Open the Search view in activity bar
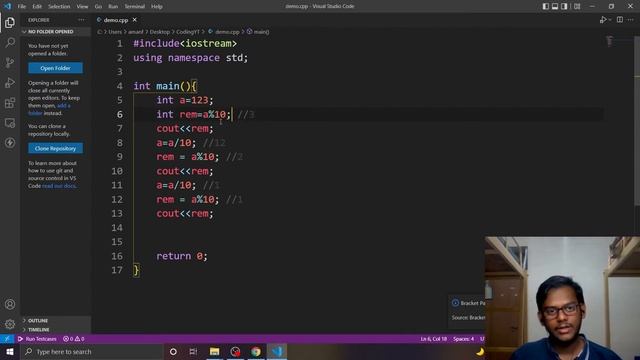This screenshot has height=360, width=640. [x=10, y=42]
